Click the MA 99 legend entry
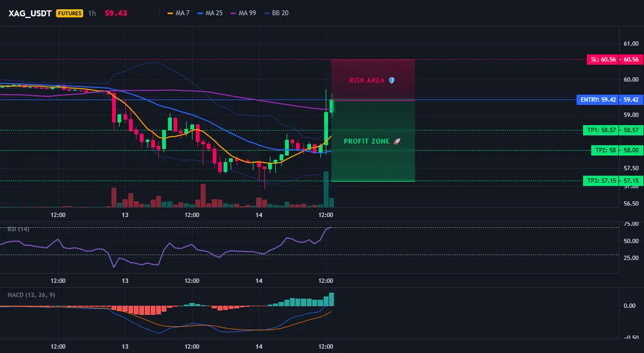The image size is (644, 353). click(x=244, y=13)
